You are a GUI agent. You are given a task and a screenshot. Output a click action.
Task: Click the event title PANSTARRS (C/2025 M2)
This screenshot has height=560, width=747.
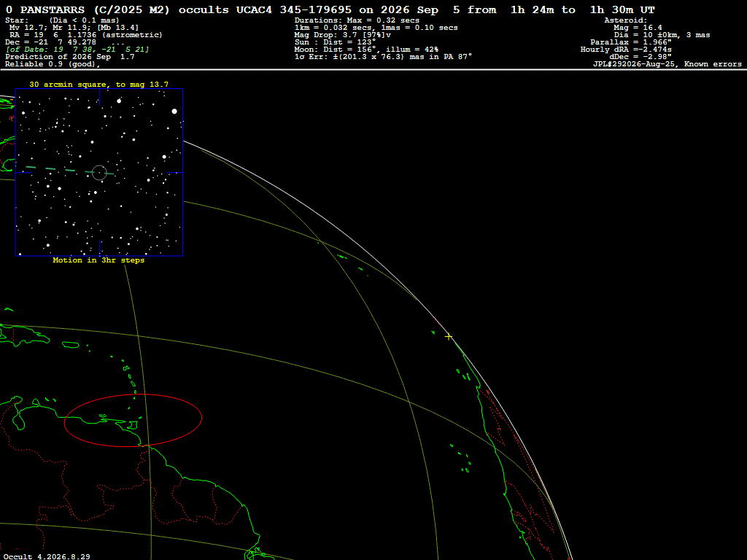click(x=95, y=9)
